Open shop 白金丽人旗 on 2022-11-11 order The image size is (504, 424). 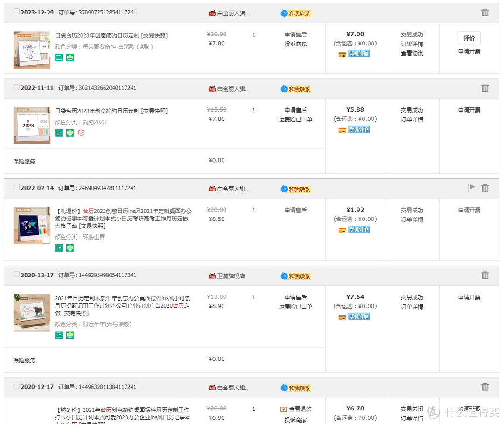pyautogui.click(x=233, y=89)
